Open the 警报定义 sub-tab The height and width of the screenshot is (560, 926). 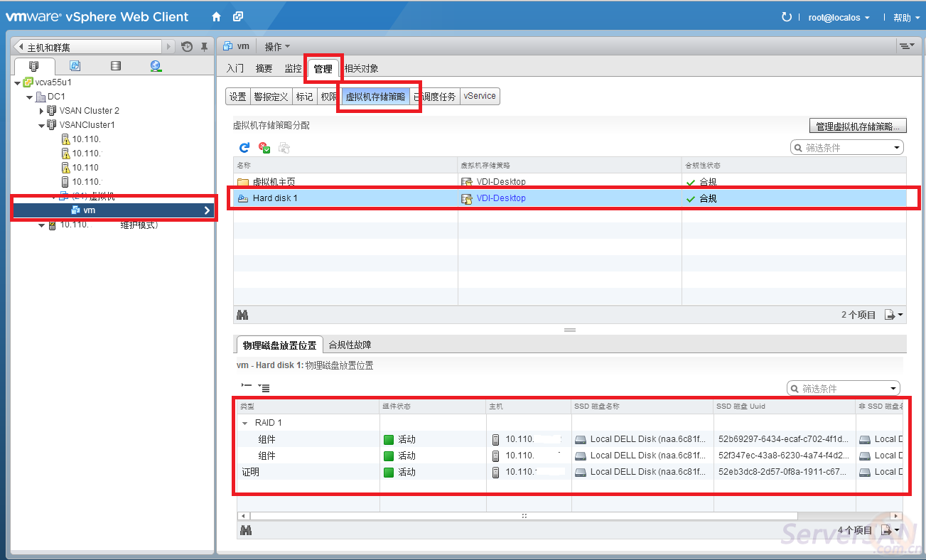click(x=271, y=97)
